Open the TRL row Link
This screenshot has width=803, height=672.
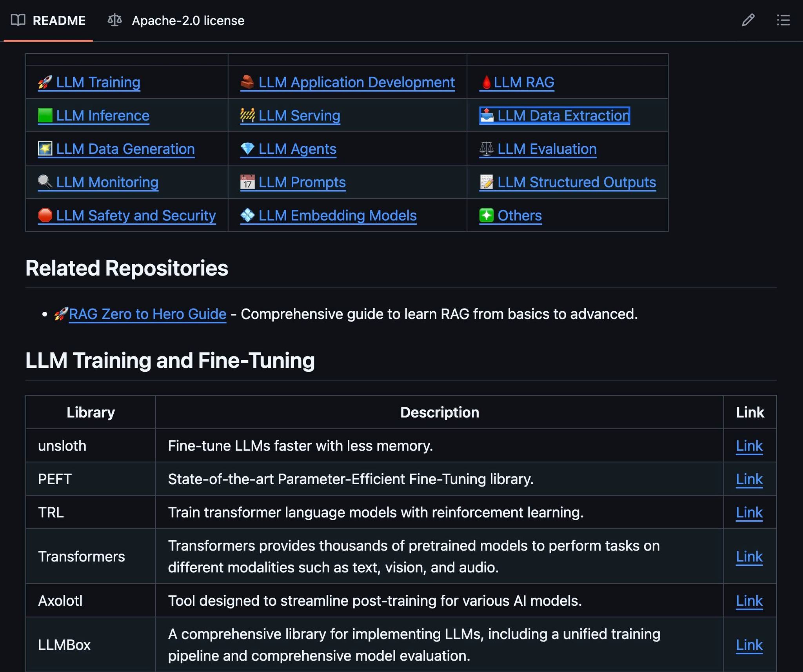tap(749, 512)
